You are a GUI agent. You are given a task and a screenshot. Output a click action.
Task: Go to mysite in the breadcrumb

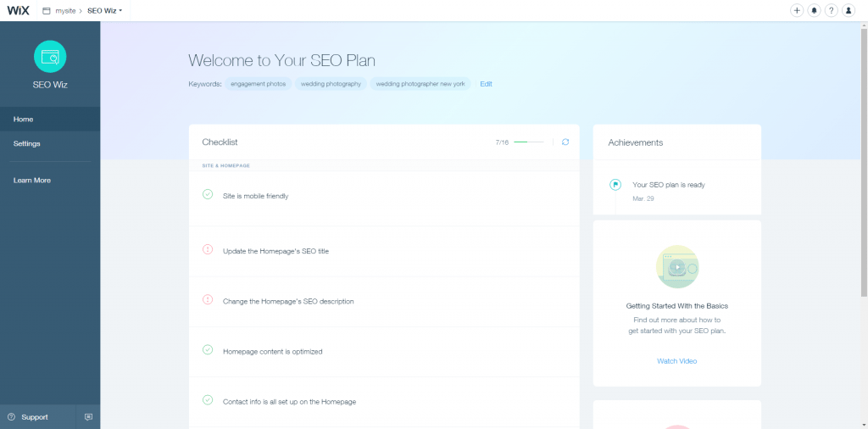coord(65,10)
